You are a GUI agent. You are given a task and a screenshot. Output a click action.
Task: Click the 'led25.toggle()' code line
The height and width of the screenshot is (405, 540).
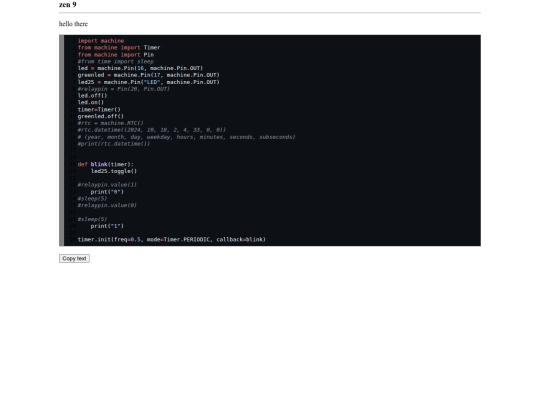point(114,171)
